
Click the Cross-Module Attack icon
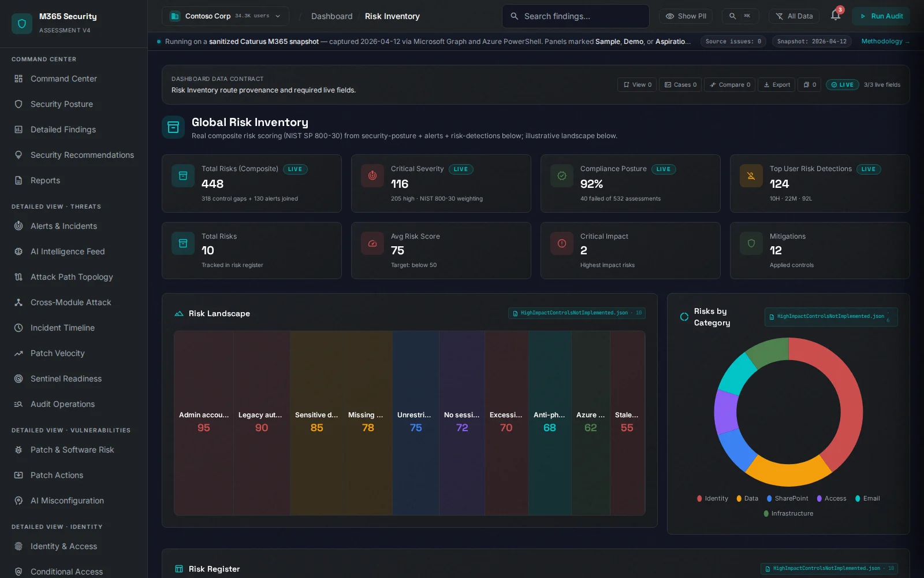click(x=18, y=302)
